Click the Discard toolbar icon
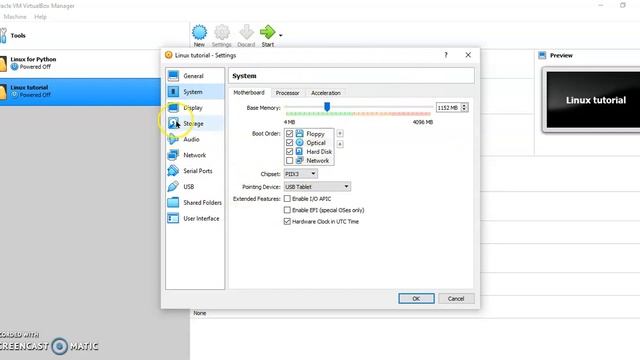The width and height of the screenshot is (640, 360). tap(246, 32)
